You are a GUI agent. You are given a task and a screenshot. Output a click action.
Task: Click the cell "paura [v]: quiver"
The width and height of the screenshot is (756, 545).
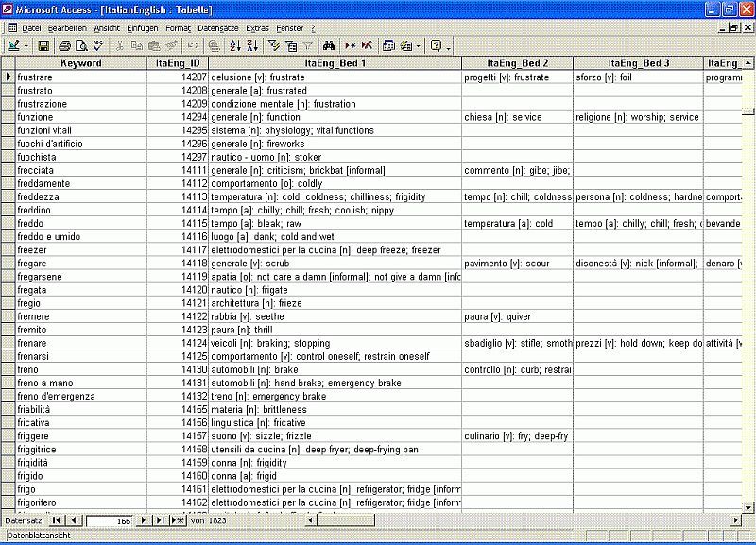(x=517, y=316)
